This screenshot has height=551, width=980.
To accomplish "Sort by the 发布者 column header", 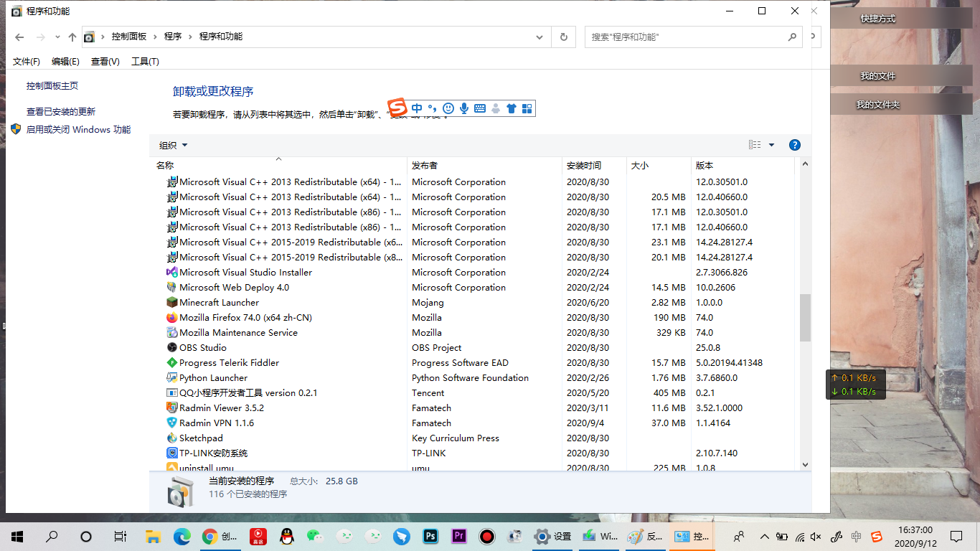I will pos(484,165).
